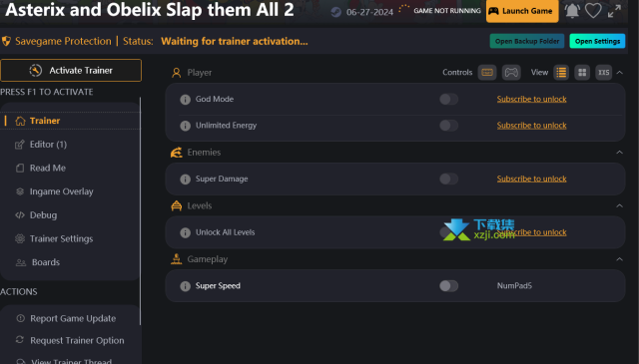Click the Launch Game button
The height and width of the screenshot is (364, 639).
pyautogui.click(x=522, y=11)
